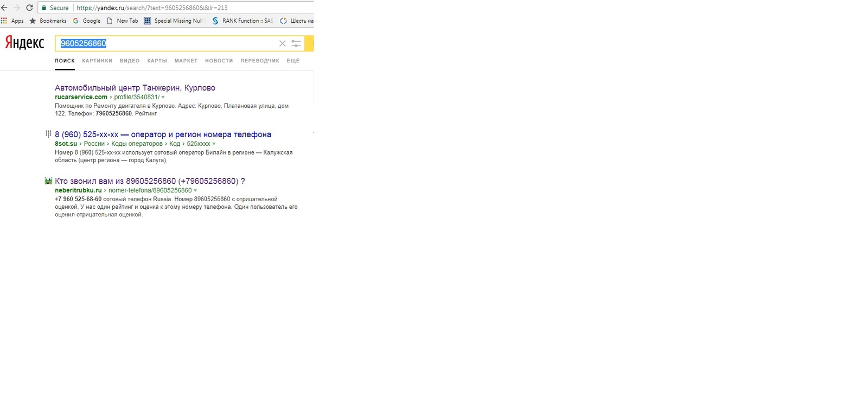The height and width of the screenshot is (418, 868).
Task: Click the neberitrubku.ru favicon
Action: coord(48,181)
